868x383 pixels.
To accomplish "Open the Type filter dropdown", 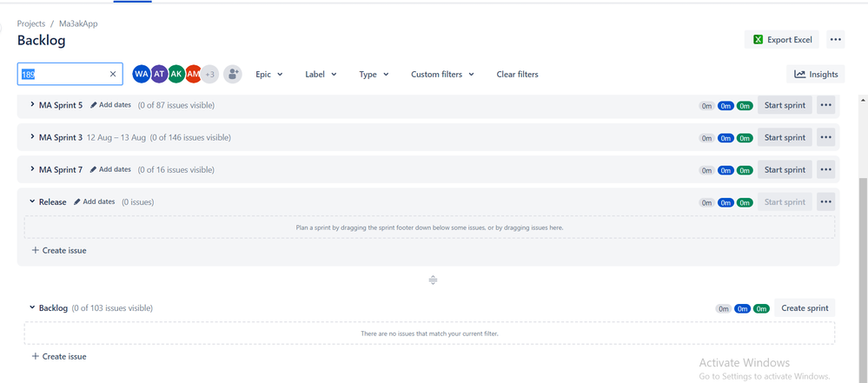I will click(x=374, y=74).
